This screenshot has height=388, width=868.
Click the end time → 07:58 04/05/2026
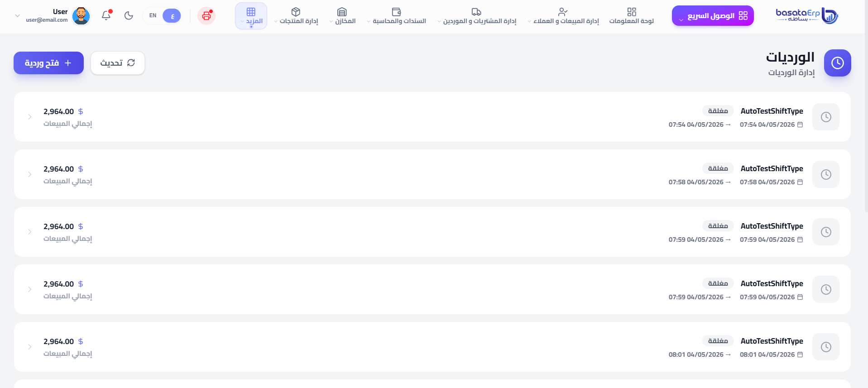[700, 182]
